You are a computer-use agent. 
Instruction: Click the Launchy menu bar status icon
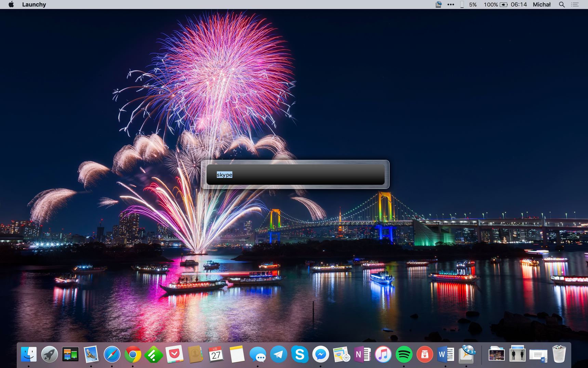pos(439,4)
